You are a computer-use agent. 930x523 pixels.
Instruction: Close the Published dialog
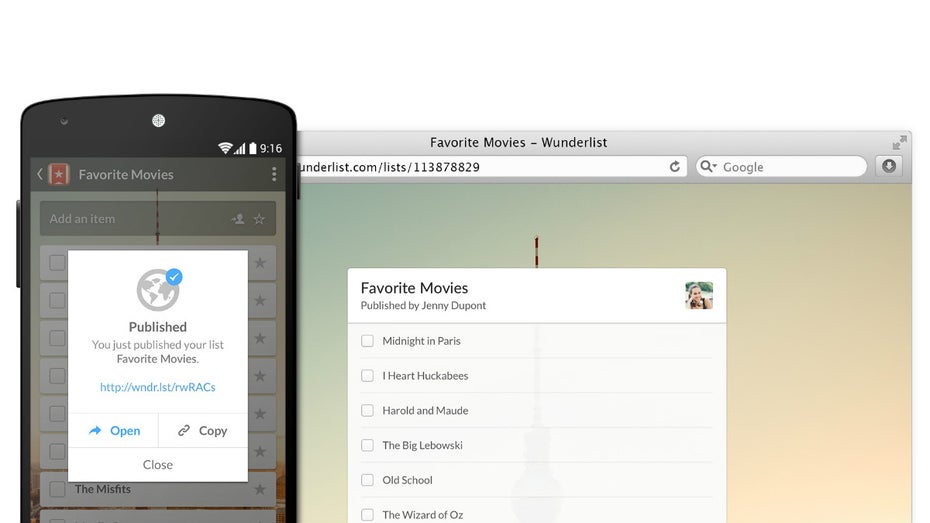tap(158, 465)
